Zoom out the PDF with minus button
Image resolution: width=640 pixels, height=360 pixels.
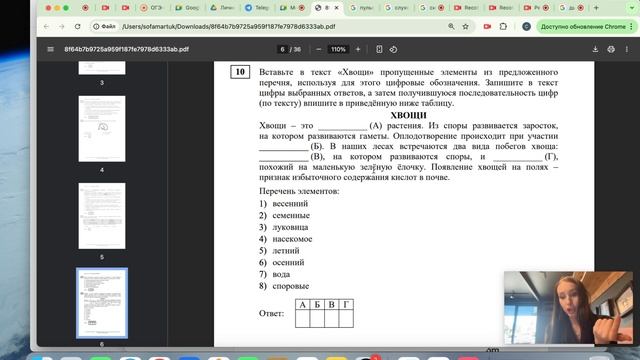point(319,49)
